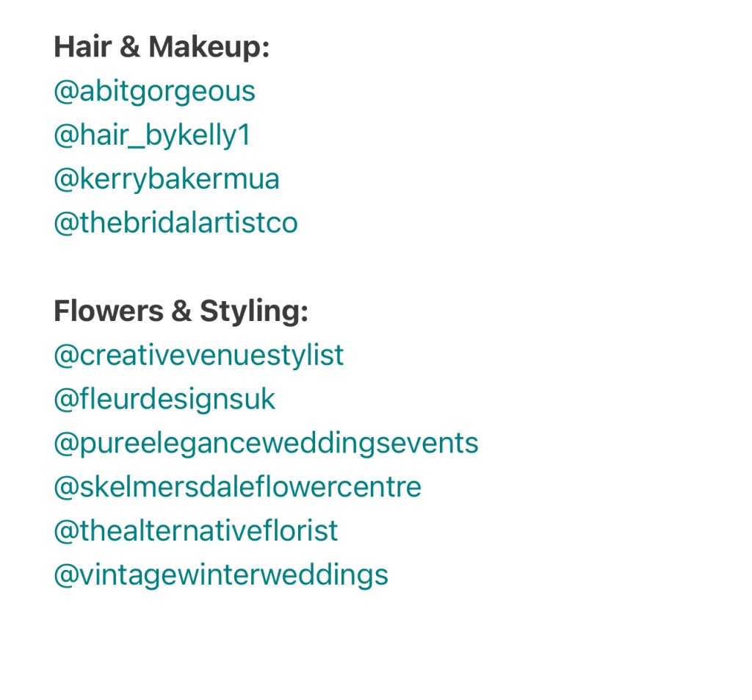Select the @fleurdesignsuk mention
The width and height of the screenshot is (752, 700).
[164, 400]
